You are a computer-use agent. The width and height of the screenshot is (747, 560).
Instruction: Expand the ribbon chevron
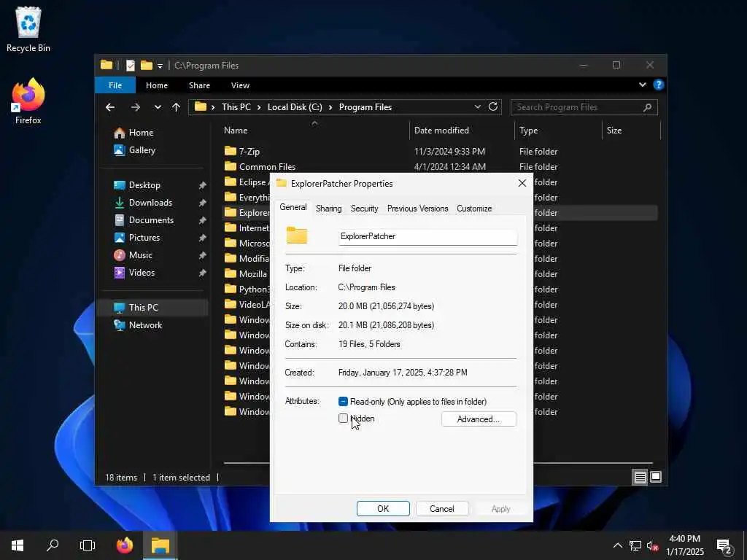coord(643,85)
